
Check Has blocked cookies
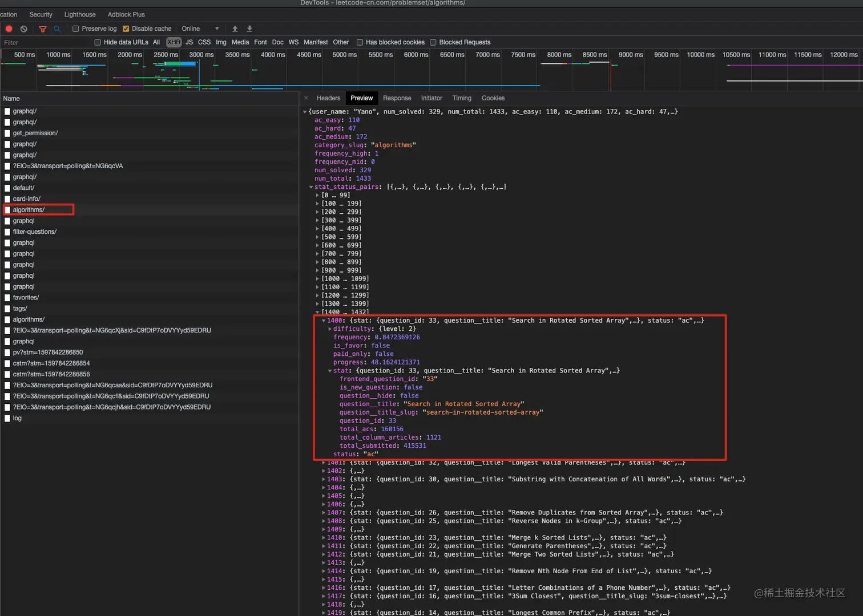360,42
